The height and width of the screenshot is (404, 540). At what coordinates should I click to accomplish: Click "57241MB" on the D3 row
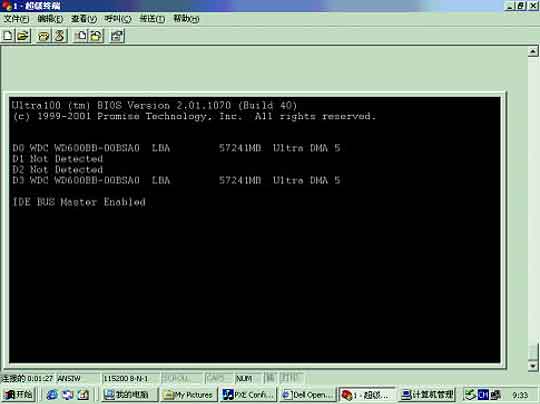pos(240,180)
